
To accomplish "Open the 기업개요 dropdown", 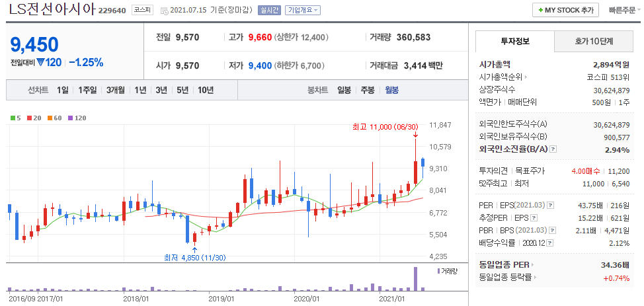I will pyautogui.click(x=303, y=11).
